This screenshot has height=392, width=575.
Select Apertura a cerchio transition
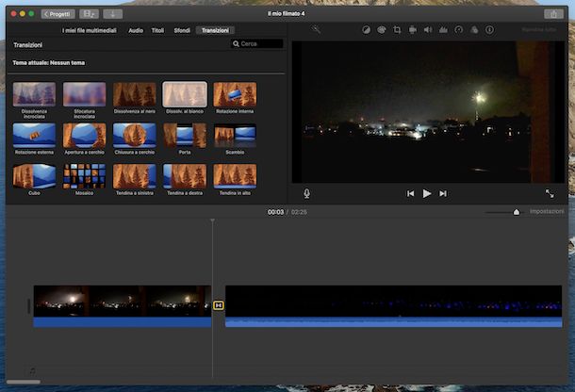coord(84,136)
